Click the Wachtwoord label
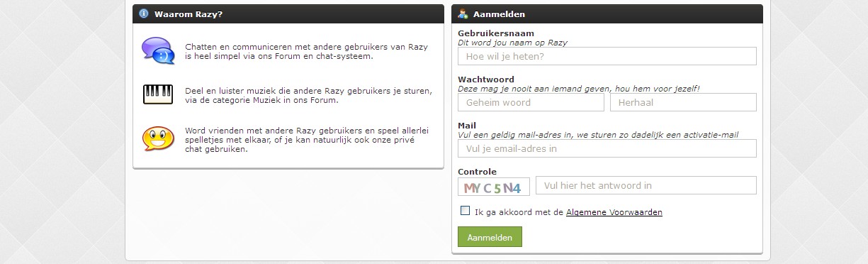 click(x=486, y=79)
